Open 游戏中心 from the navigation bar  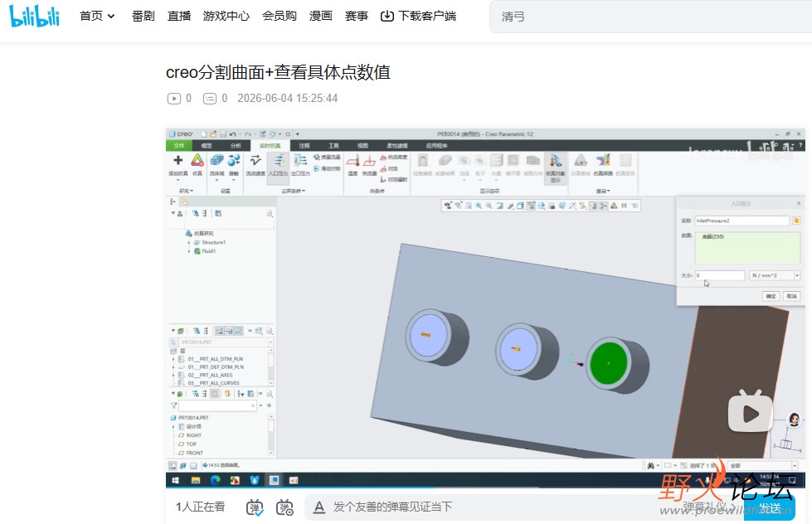[x=226, y=16]
